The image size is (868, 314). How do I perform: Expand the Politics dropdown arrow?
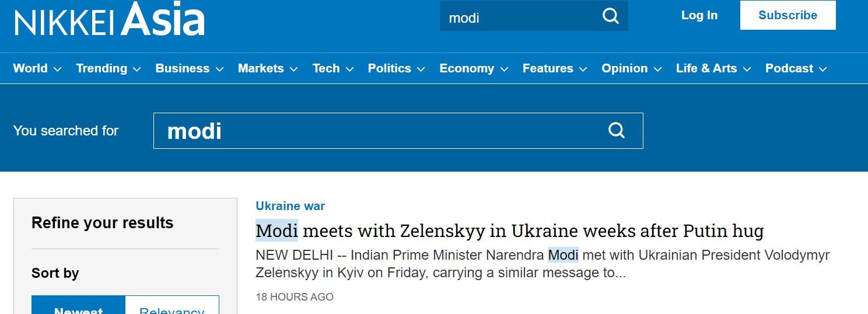tap(421, 69)
